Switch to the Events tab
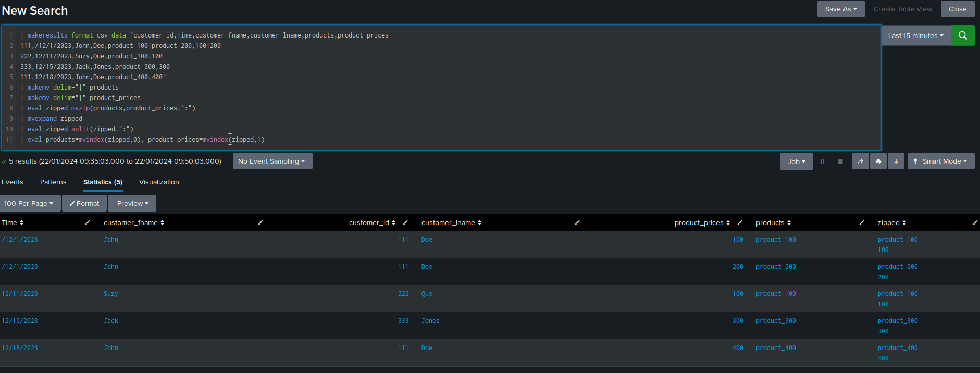Image resolution: width=980 pixels, height=373 pixels. click(13, 182)
